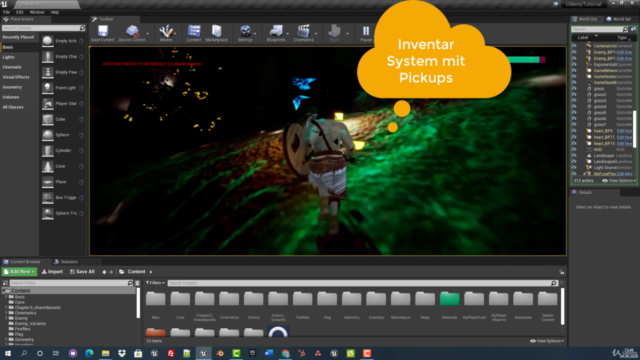The width and height of the screenshot is (640, 360).
Task: Toggle visibility of heart_BP9 actor
Action: click(574, 131)
